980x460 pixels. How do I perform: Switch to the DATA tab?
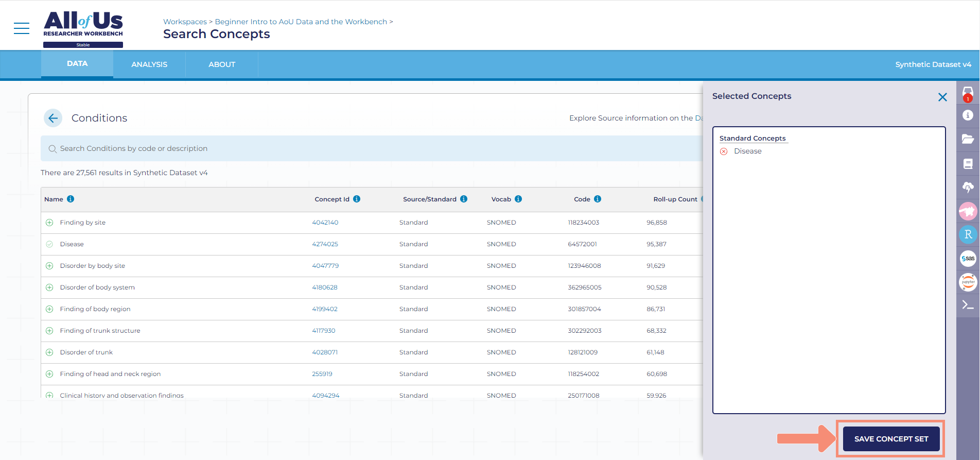[77, 64]
